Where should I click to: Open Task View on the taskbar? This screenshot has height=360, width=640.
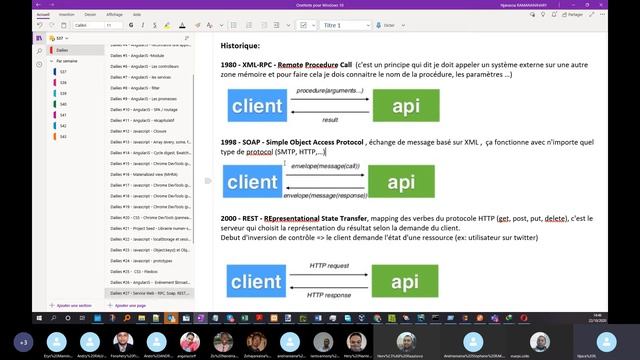82,318
